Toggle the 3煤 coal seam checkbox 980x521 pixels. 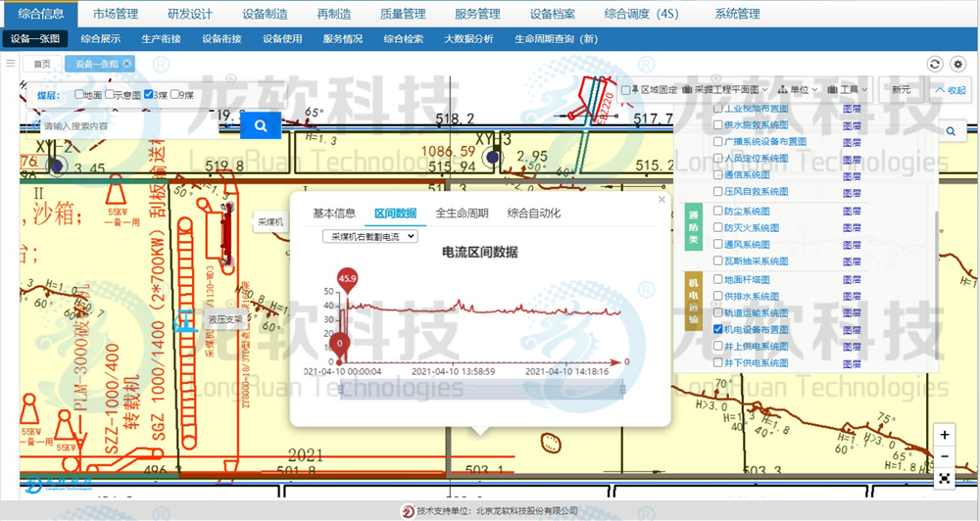tap(149, 95)
